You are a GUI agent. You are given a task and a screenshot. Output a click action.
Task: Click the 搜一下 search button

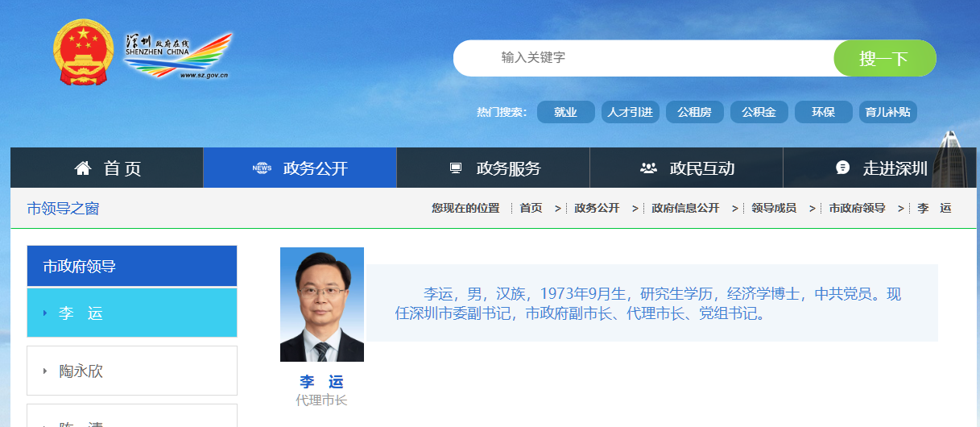click(885, 58)
